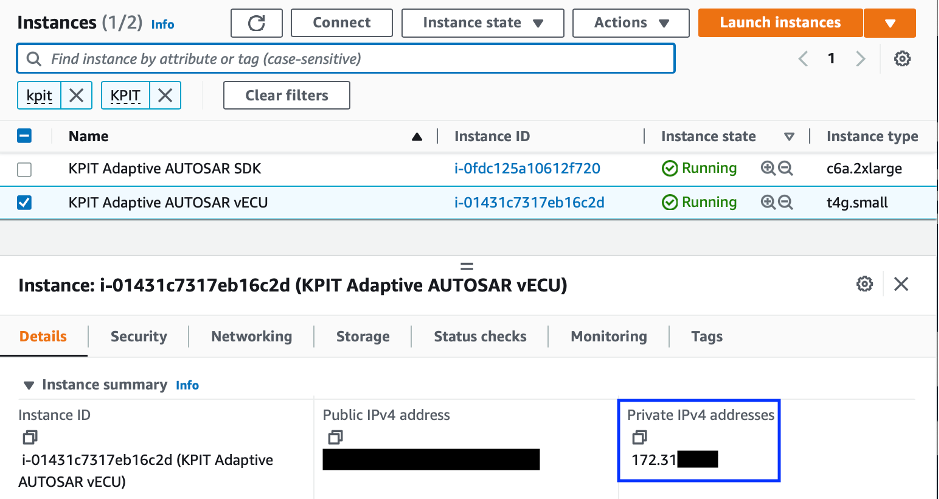
Task: Toggle the select-all instances checkbox
Action: click(x=25, y=136)
